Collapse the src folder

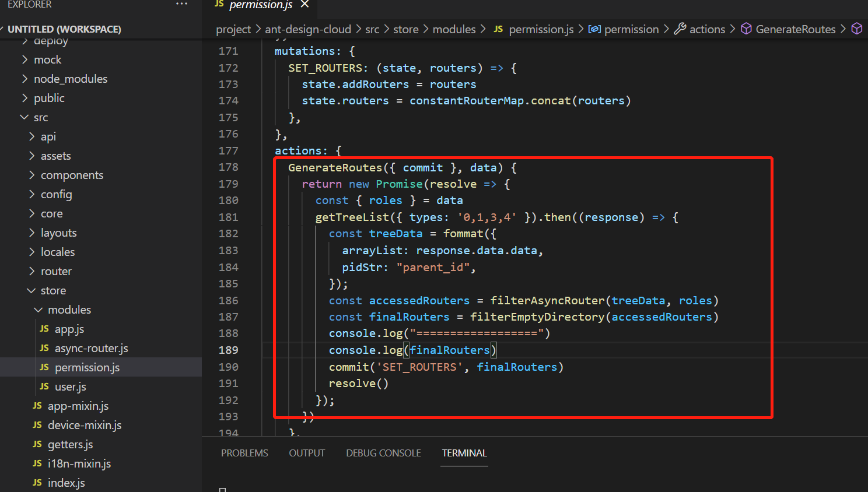[x=41, y=117]
